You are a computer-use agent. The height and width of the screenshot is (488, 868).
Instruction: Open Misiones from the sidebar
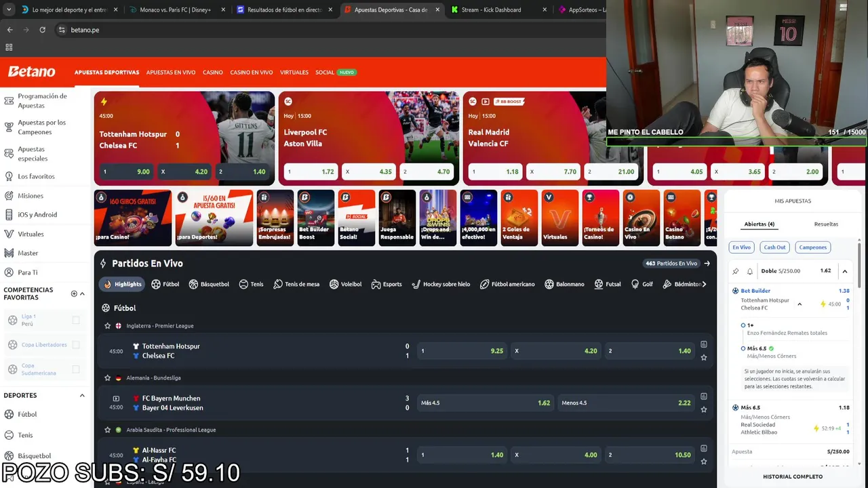click(31, 196)
